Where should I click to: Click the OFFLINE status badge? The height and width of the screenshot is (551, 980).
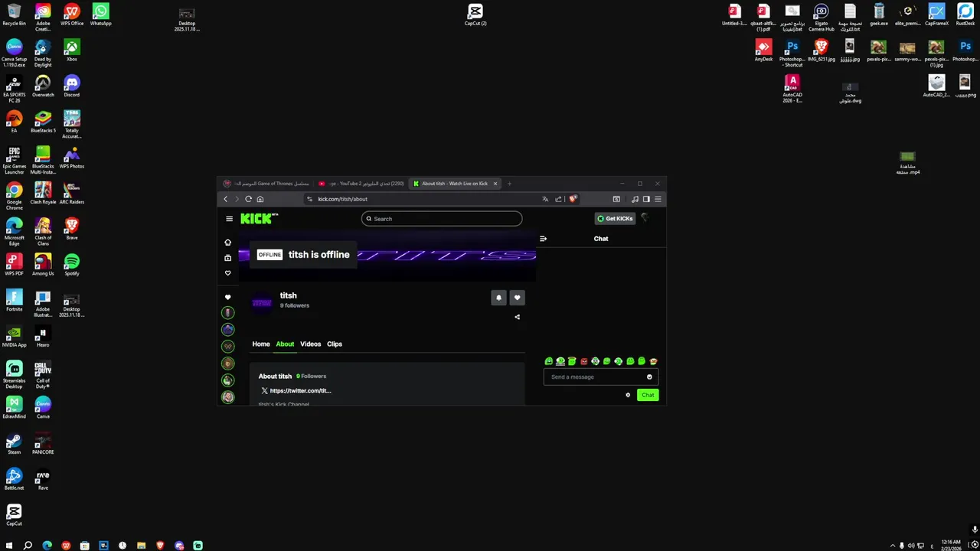tap(269, 255)
